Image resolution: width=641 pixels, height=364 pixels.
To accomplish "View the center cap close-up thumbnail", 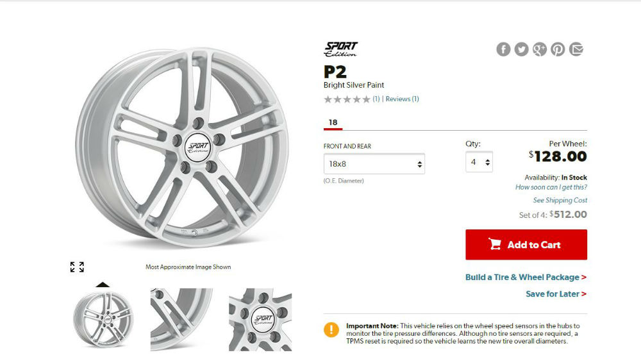I will pos(260,318).
